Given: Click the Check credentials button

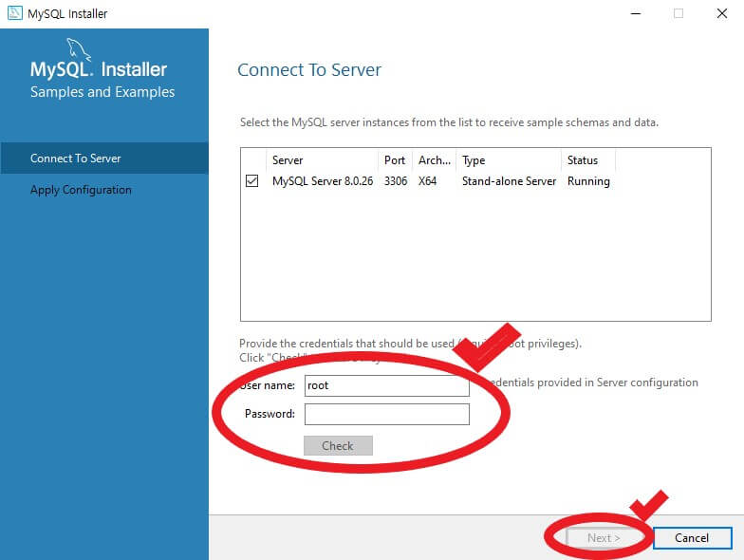Looking at the screenshot, I should click(338, 446).
